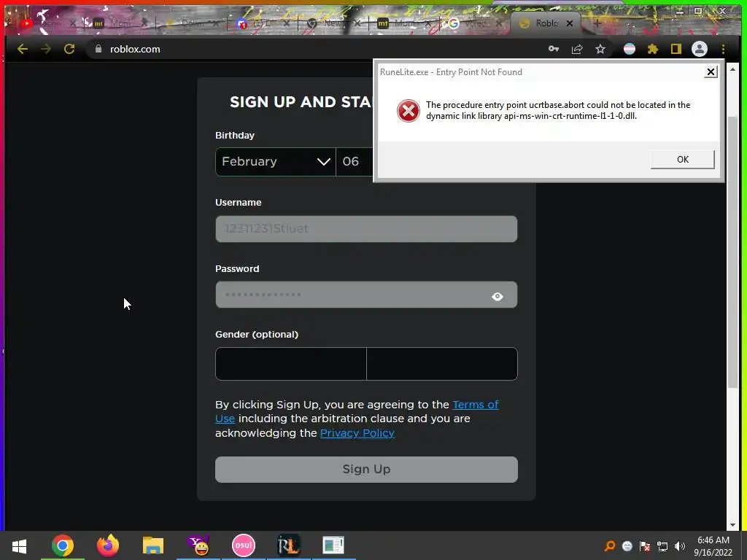Click the browser back arrow
The image size is (747, 560).
23,49
